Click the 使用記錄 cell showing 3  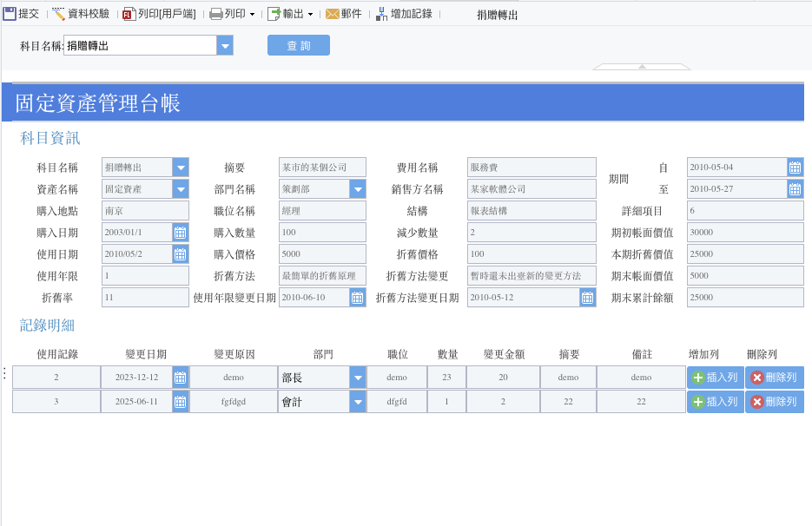pyautogui.click(x=56, y=402)
